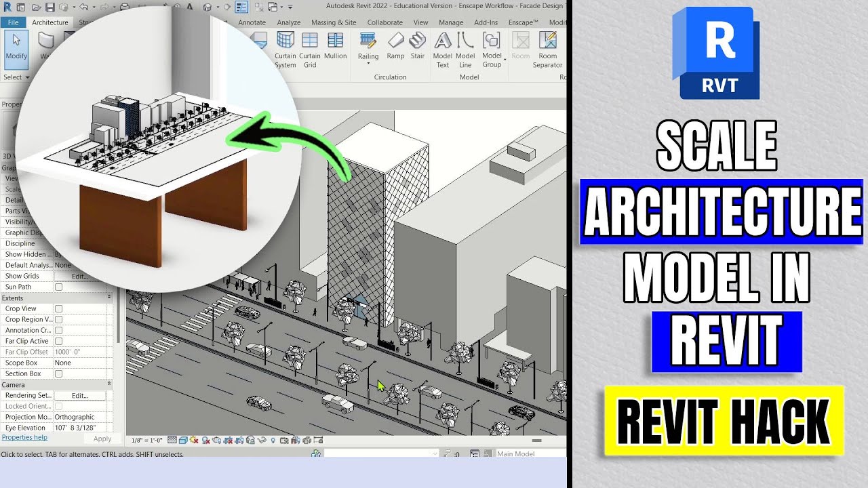This screenshot has height=488, width=868.
Task: Open the view scale 1/8" = 1'-0" selector
Action: (x=147, y=440)
